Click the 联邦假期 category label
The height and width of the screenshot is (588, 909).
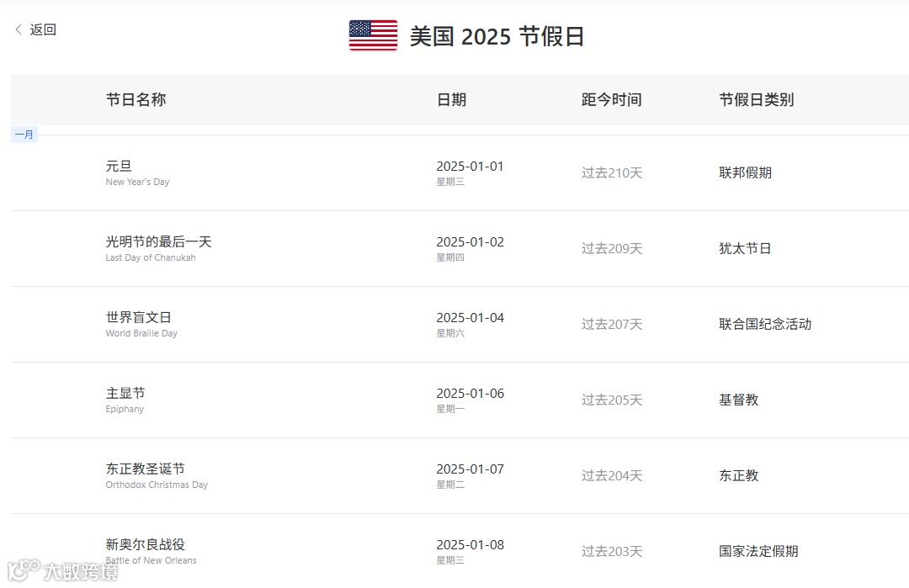746,172
